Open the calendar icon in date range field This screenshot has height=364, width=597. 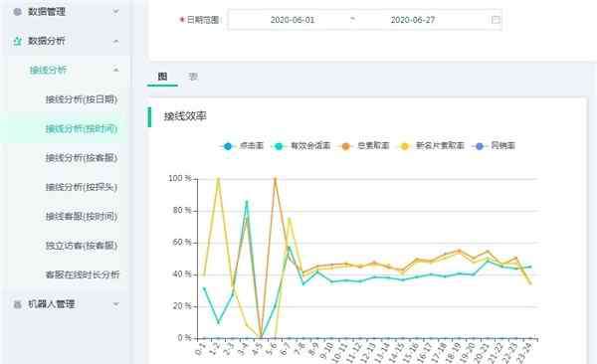point(496,20)
